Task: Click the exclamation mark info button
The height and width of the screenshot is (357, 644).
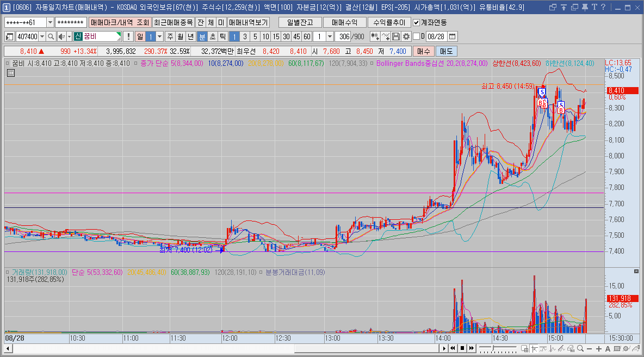Action: click(128, 36)
